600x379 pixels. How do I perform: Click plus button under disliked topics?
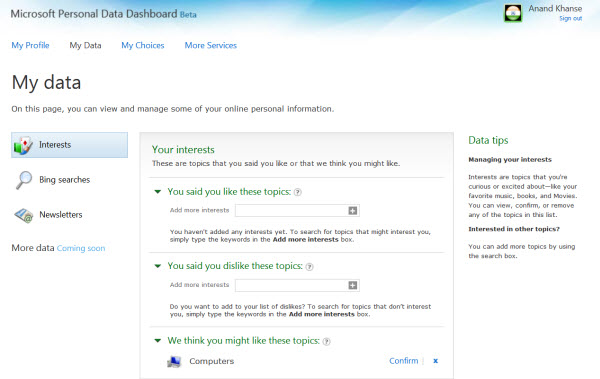[x=353, y=285]
